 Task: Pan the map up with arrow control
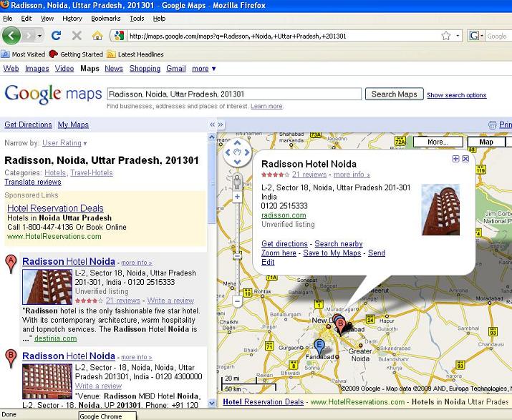click(x=238, y=143)
